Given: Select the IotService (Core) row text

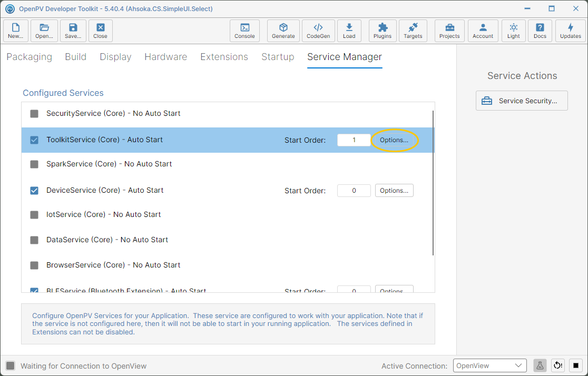Looking at the screenshot, I should [x=103, y=214].
